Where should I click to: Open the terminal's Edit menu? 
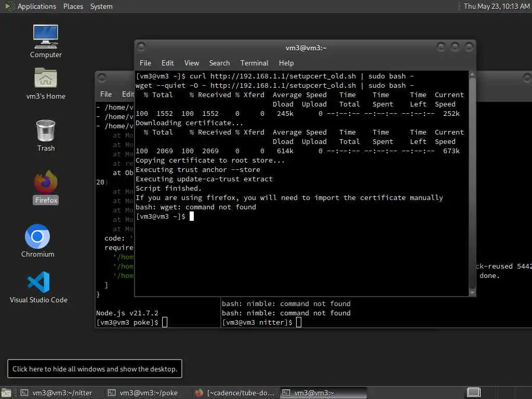point(168,63)
